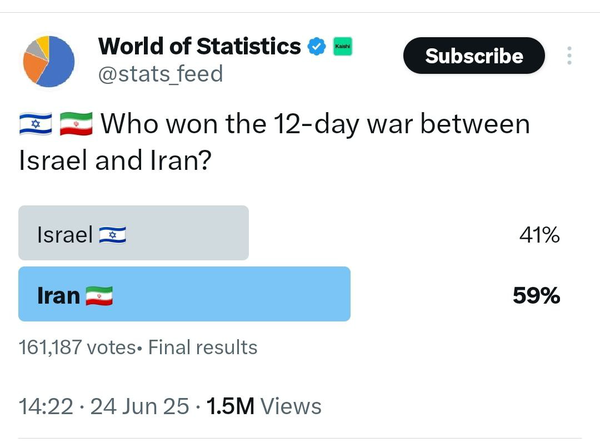This screenshot has width=600, height=443.
Task: Click the World of Statistics account name
Action: click(x=199, y=46)
